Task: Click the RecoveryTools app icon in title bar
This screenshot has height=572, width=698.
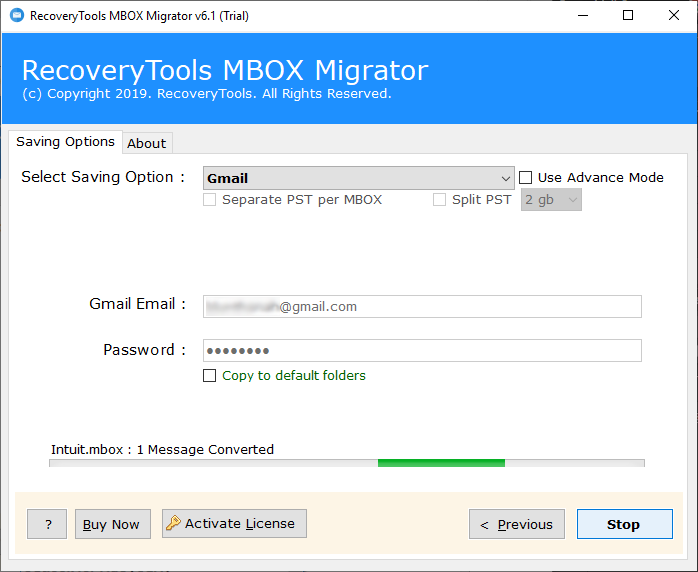Action: click(17, 16)
